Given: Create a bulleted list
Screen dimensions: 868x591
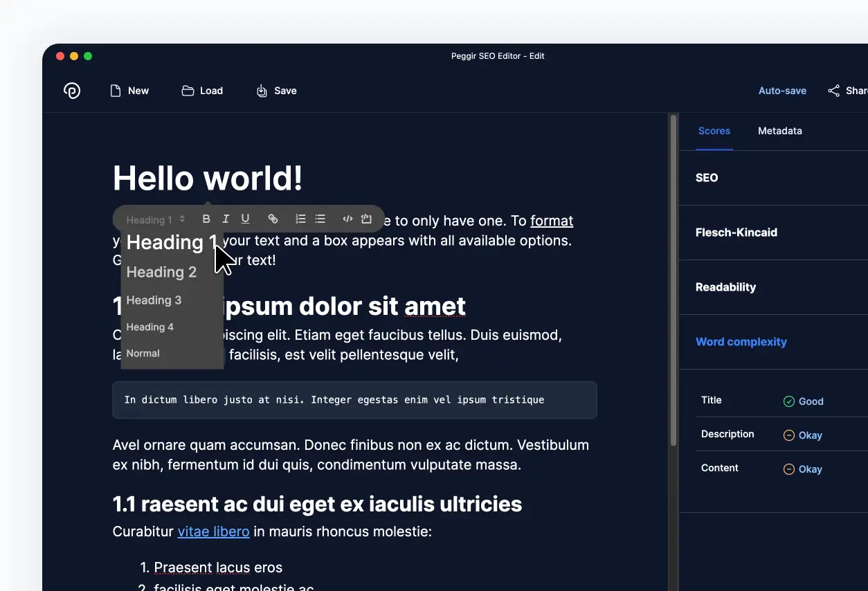Looking at the screenshot, I should tap(319, 219).
